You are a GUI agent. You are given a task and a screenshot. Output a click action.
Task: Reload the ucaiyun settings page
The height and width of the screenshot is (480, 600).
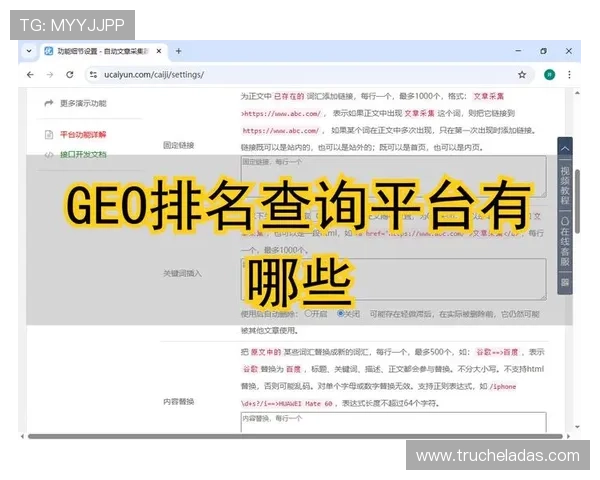(70, 75)
